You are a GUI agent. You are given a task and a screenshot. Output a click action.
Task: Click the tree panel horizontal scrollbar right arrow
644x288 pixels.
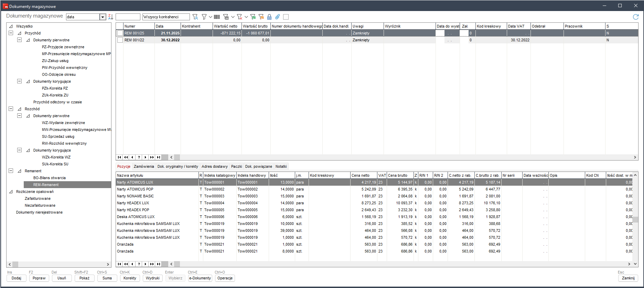click(x=108, y=264)
